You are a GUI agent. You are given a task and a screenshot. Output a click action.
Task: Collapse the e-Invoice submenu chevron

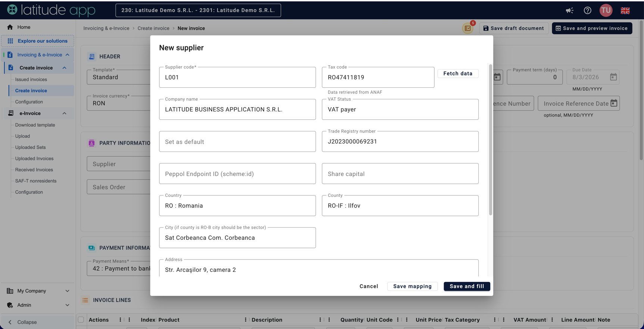click(x=65, y=114)
